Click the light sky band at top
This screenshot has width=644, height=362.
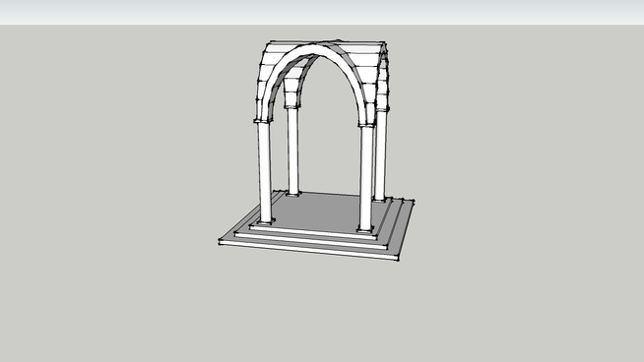click(x=322, y=12)
